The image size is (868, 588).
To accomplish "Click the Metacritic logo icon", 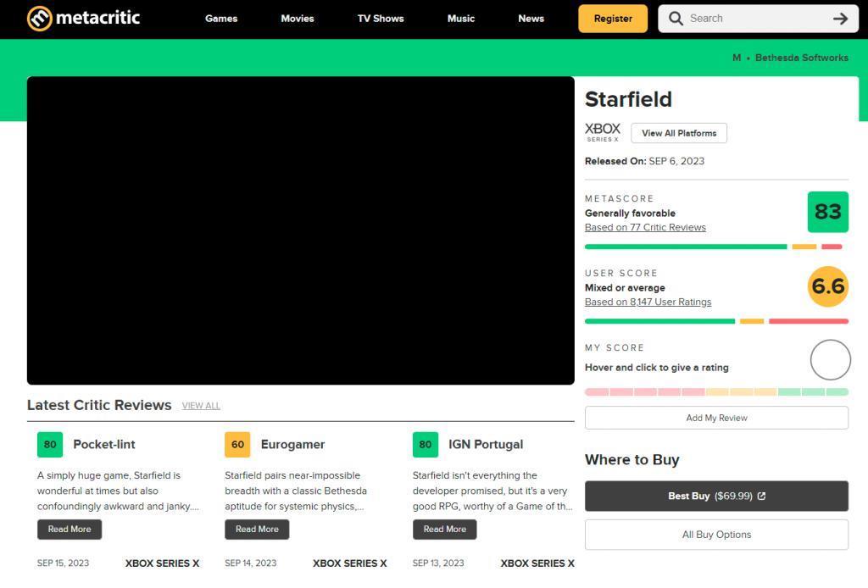I will 40,18.
